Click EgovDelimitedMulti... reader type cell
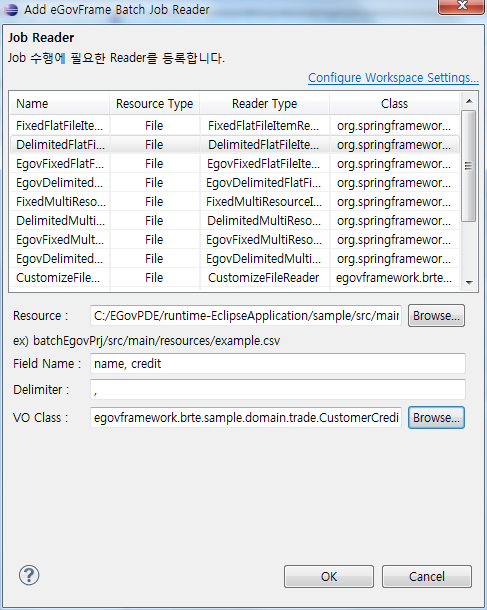Image resolution: width=487 pixels, height=610 pixels. pyautogui.click(x=263, y=259)
